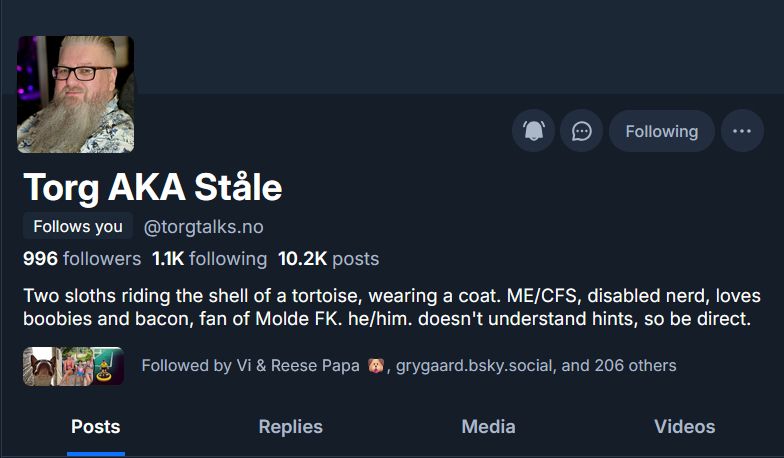Go to the Videos tab
The height and width of the screenshot is (458, 784).
click(x=684, y=427)
